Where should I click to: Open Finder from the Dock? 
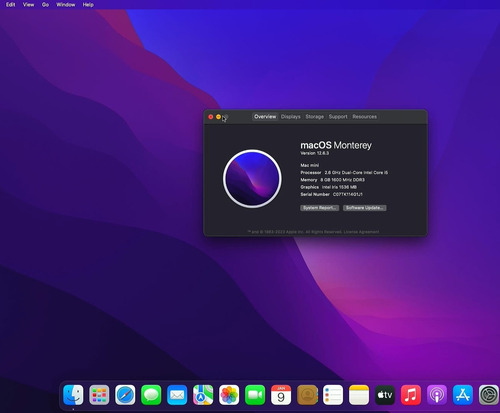point(73,395)
